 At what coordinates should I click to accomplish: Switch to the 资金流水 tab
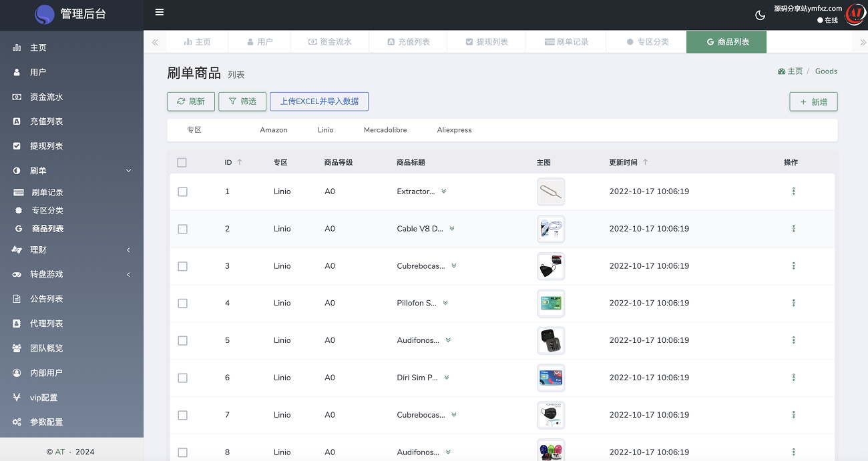tap(329, 42)
